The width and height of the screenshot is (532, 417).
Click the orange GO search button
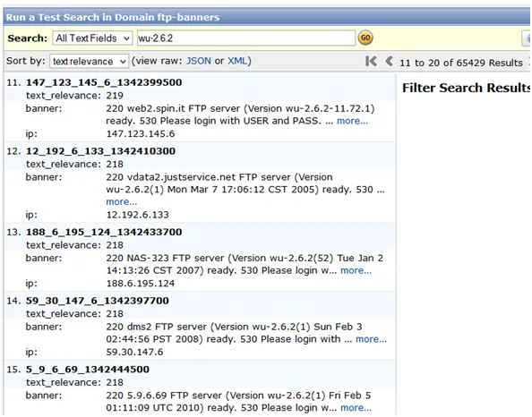click(365, 38)
